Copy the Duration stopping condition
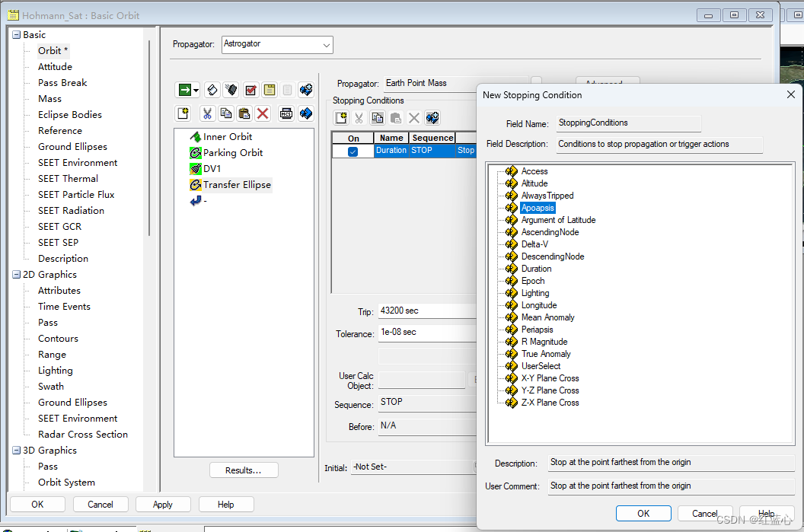 (378, 118)
